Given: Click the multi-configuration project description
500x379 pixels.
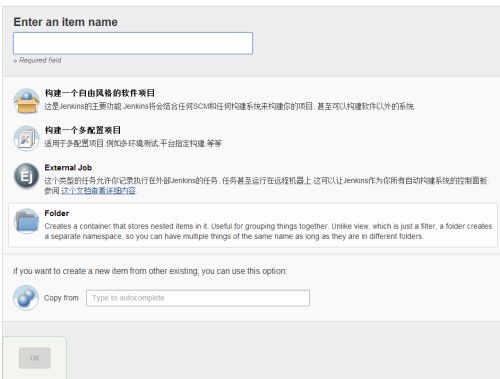Looking at the screenshot, I should pyautogui.click(x=133, y=143).
